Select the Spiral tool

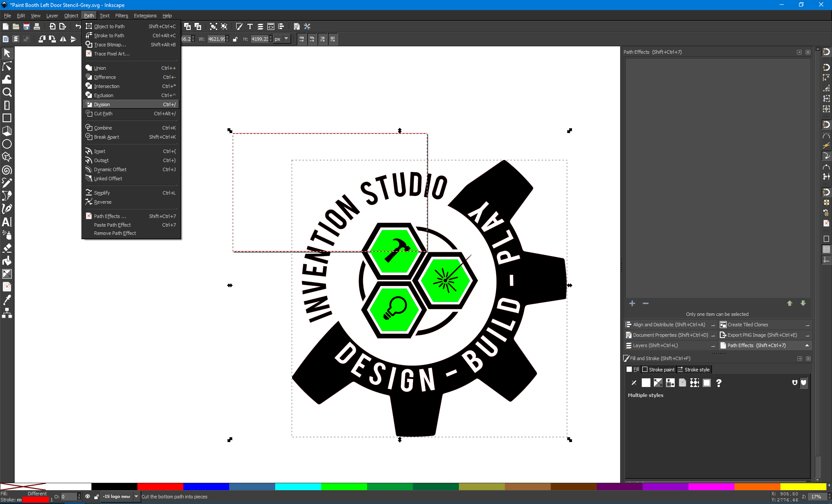[x=7, y=170]
